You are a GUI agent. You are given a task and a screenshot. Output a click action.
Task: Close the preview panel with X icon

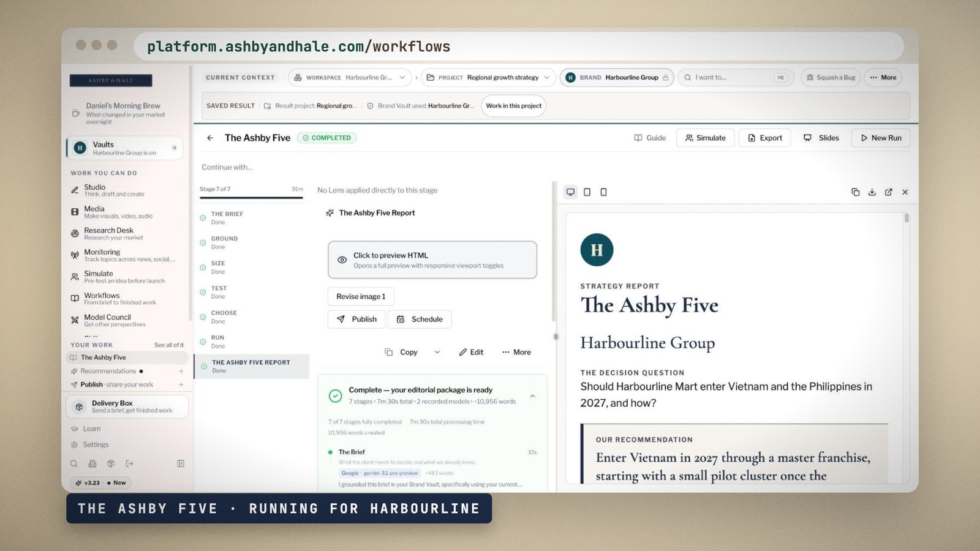(905, 192)
